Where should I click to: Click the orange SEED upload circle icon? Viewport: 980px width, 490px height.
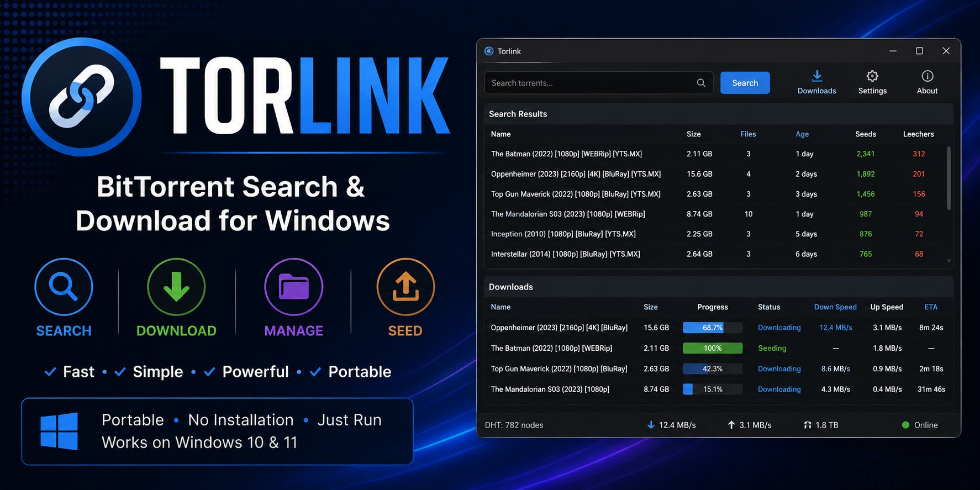[405, 287]
